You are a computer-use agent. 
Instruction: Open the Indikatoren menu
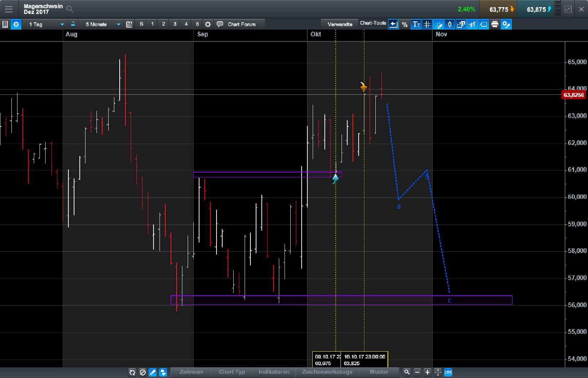coord(274,372)
